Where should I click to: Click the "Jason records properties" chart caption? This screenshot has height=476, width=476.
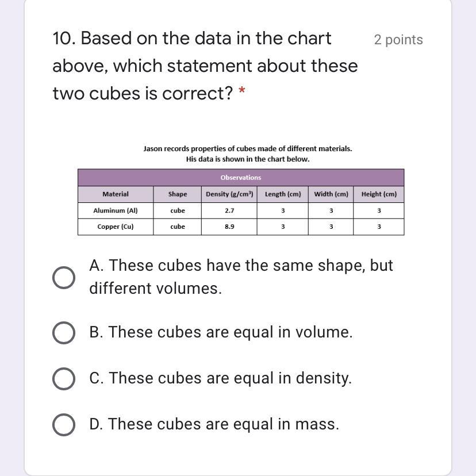247,148
